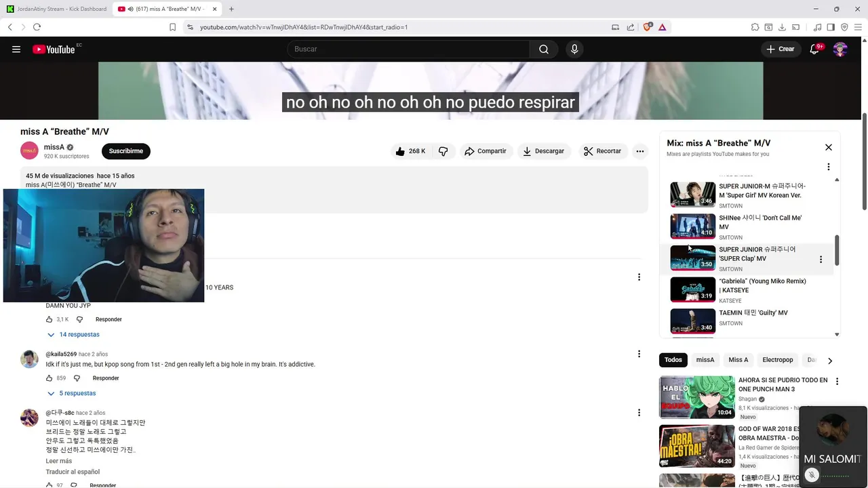Expand Korean comment with Leer más

59,461
